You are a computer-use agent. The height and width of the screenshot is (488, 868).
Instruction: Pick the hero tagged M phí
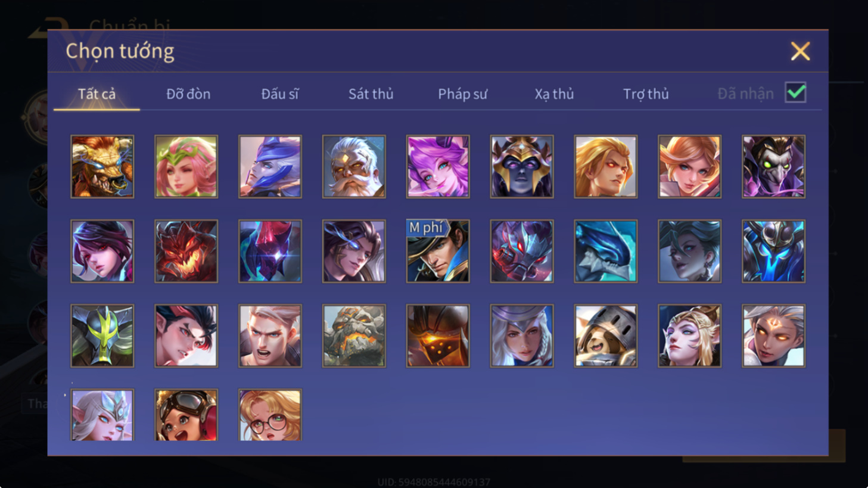pyautogui.click(x=438, y=251)
